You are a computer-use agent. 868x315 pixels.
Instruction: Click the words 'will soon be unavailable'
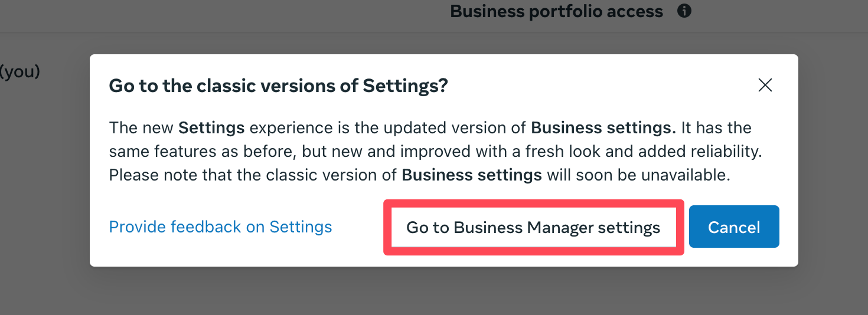[x=639, y=175]
